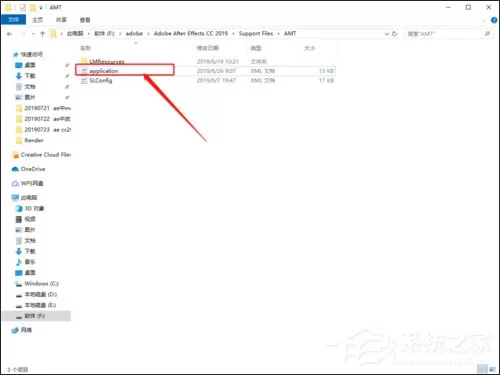Open the blue File tab
The width and height of the screenshot is (500, 375).
point(13,20)
